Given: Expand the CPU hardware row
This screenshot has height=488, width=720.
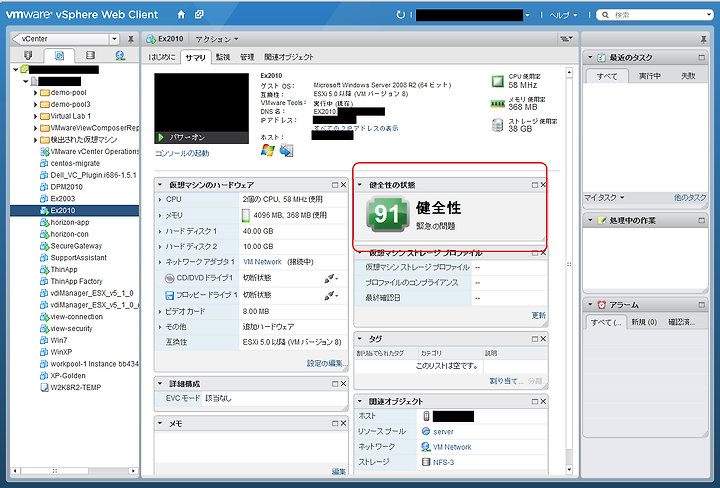Looking at the screenshot, I should (x=160, y=200).
